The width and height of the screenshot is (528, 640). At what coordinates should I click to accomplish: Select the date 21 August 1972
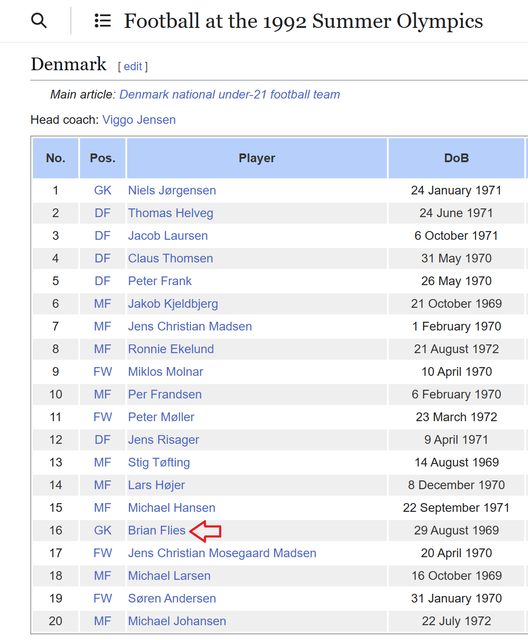pos(456,349)
